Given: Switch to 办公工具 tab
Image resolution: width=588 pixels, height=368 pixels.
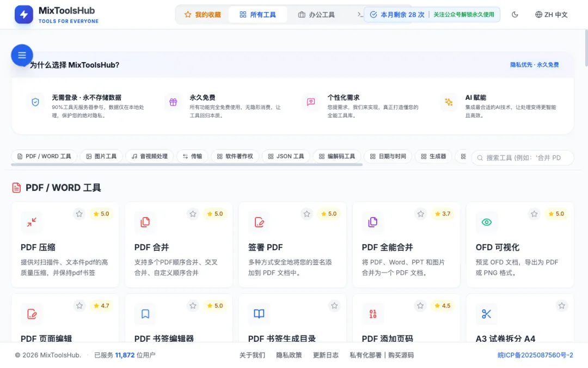Looking at the screenshot, I should point(316,15).
